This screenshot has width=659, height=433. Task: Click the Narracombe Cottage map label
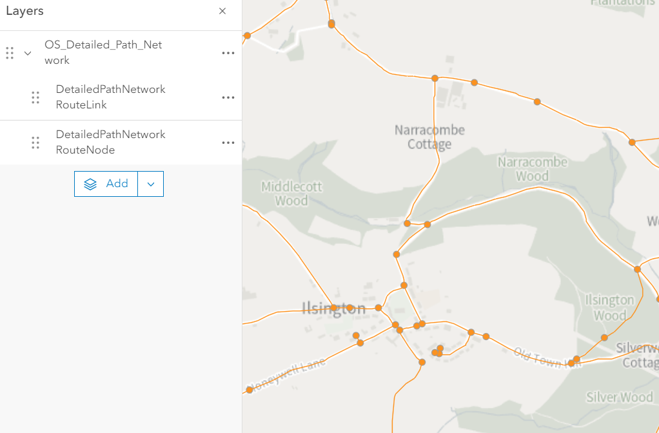tap(423, 137)
